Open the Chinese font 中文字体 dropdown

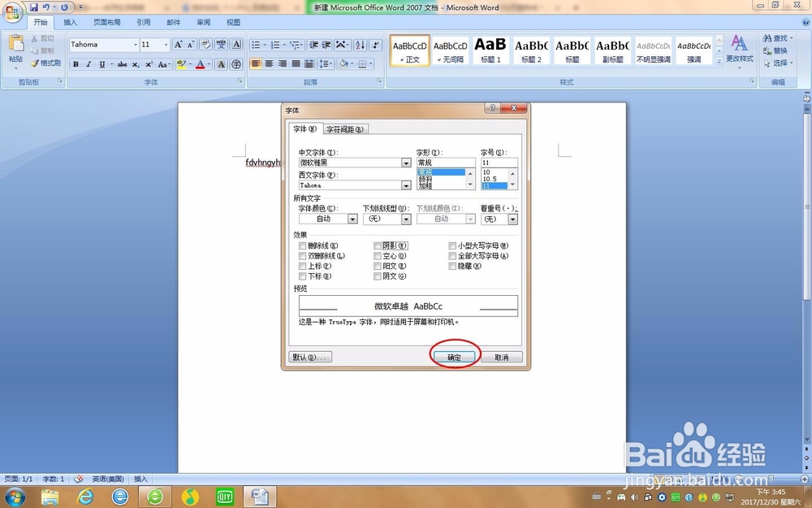[406, 163]
